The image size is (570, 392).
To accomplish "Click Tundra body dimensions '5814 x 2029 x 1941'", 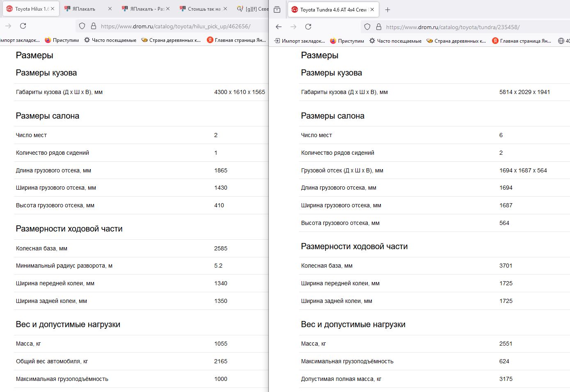I will click(x=524, y=92).
